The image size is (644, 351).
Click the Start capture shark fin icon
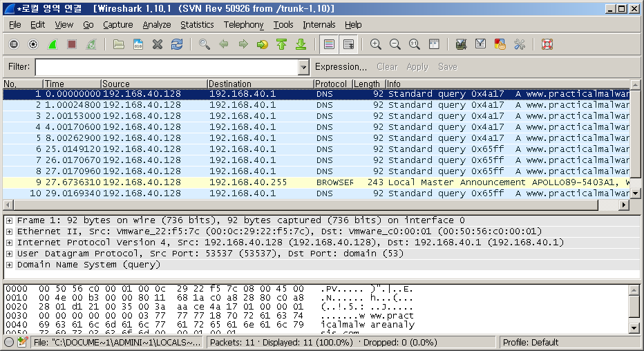click(x=53, y=44)
